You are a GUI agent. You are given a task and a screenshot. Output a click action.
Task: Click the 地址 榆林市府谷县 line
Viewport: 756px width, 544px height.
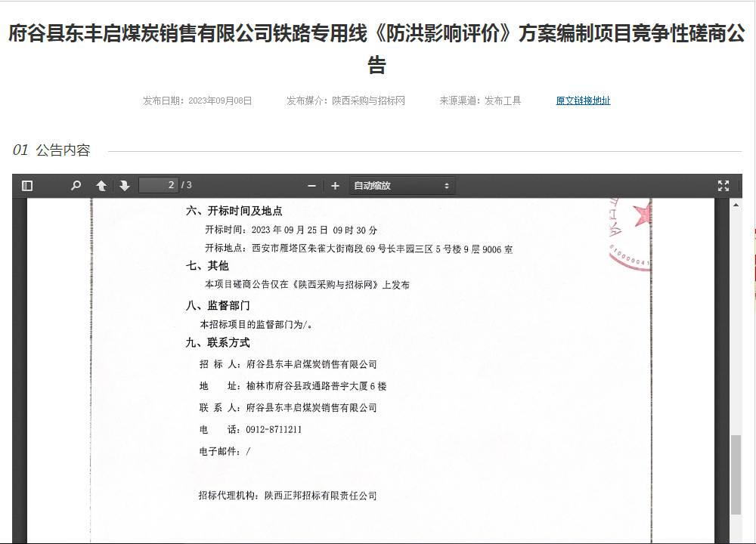293,386
